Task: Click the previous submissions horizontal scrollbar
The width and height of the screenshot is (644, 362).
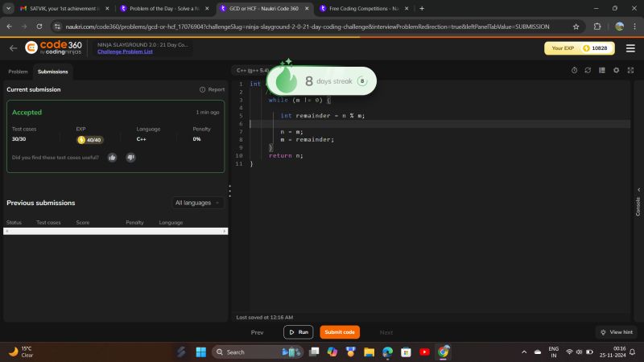Action: coord(115,232)
